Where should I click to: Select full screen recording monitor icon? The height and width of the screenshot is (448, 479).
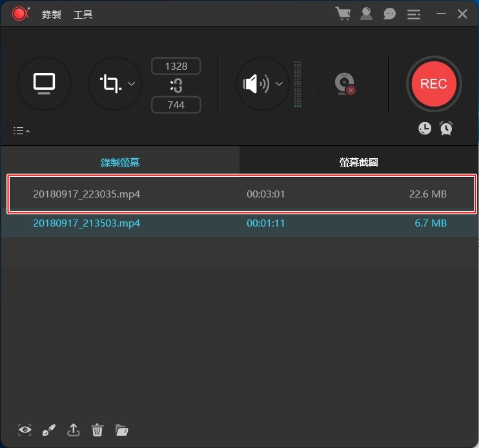click(x=45, y=84)
